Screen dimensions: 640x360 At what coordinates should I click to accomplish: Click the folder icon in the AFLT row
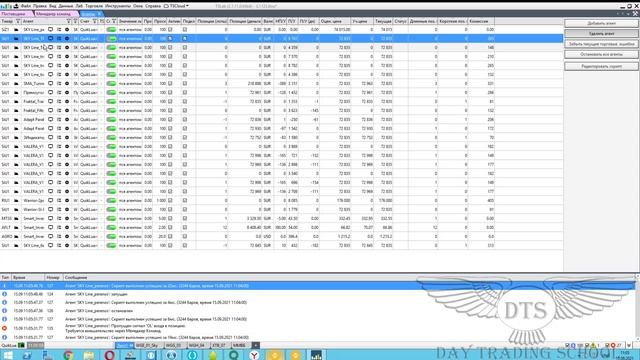point(16,228)
